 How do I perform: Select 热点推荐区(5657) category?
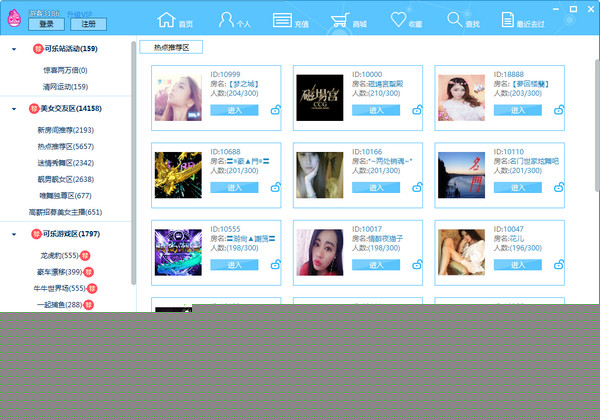click(65, 147)
